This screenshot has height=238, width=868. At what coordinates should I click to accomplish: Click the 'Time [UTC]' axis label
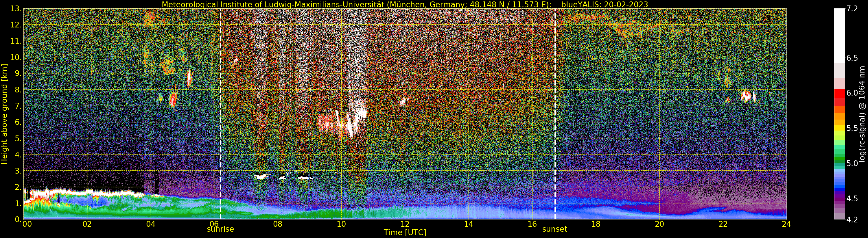pos(405,232)
